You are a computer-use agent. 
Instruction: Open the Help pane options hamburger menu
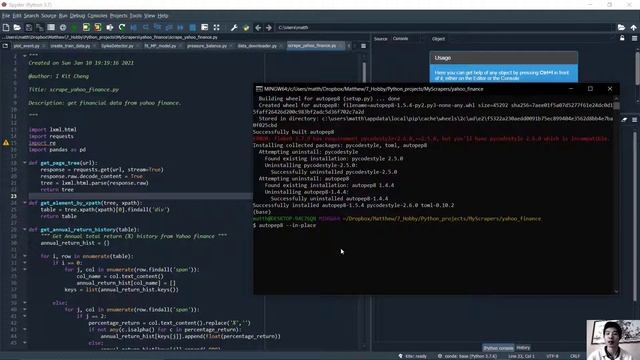(x=635, y=38)
